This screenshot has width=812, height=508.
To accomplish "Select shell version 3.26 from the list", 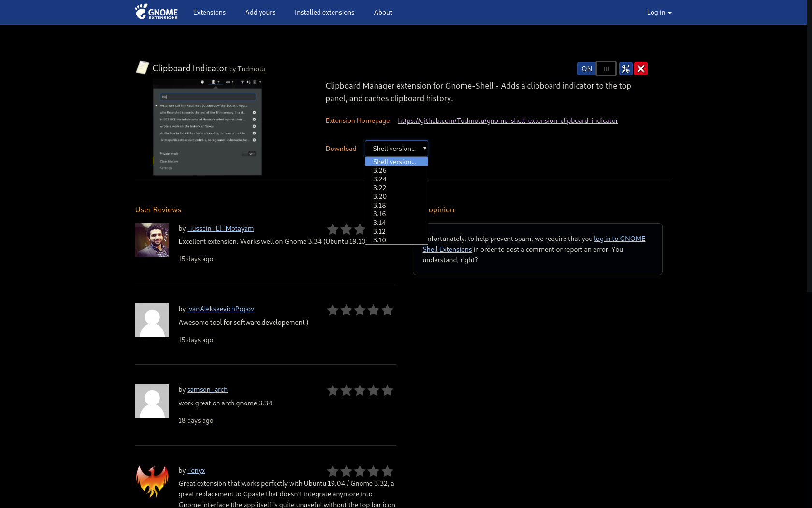I will [x=380, y=170].
